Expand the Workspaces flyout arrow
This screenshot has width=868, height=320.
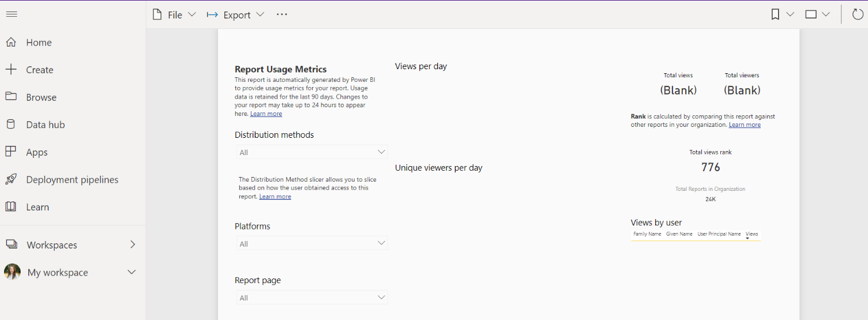(x=133, y=244)
